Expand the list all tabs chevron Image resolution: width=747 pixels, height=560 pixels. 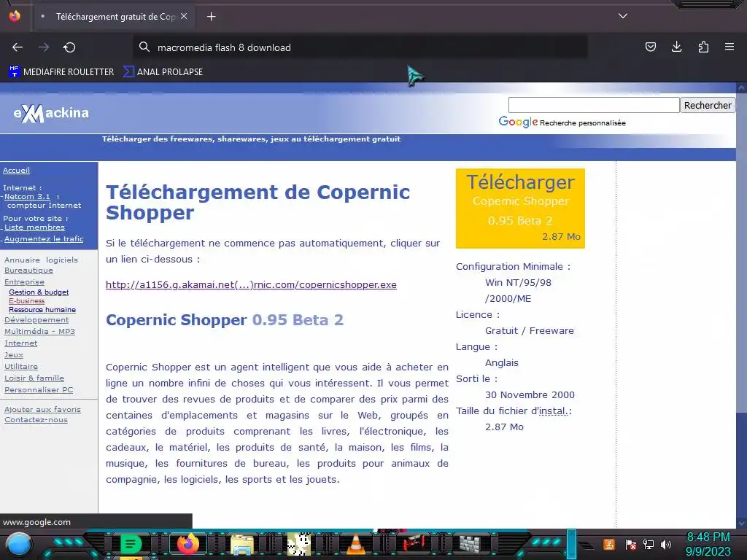[x=623, y=16]
